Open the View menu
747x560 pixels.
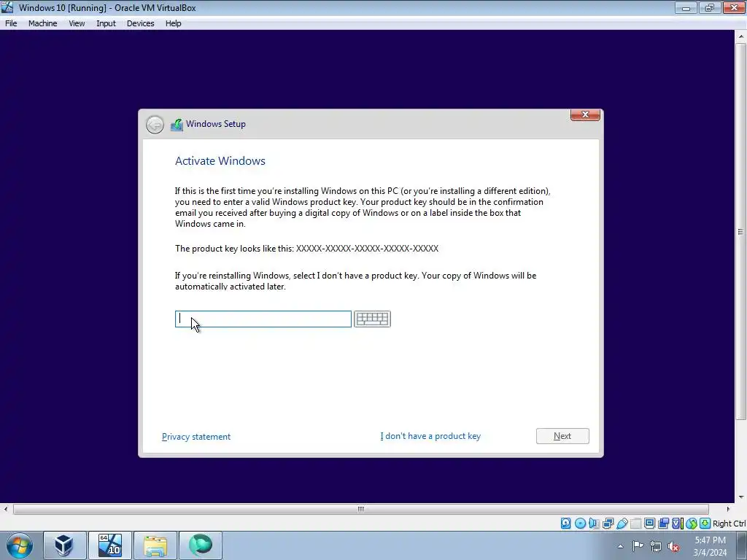coord(77,23)
